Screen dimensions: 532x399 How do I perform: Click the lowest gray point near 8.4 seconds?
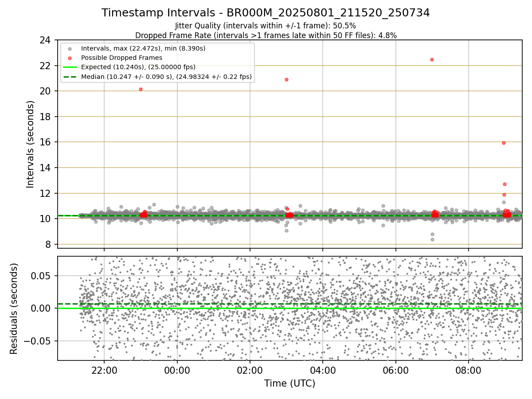[x=432, y=239]
